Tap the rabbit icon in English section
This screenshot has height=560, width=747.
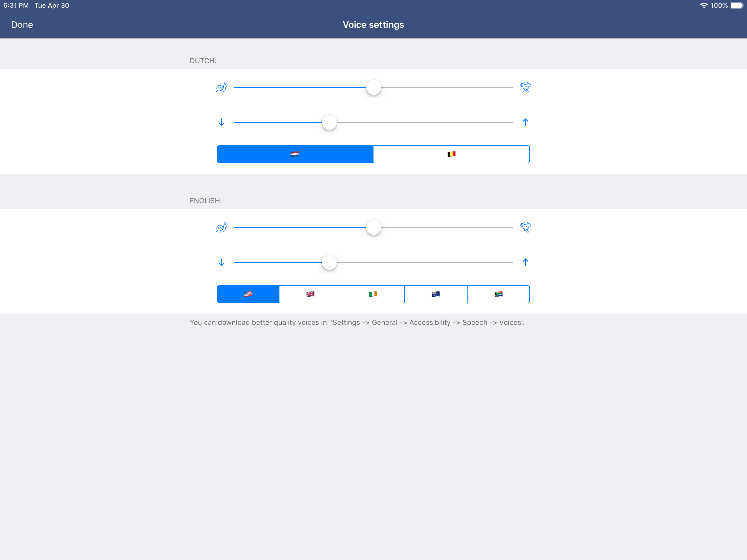click(x=526, y=227)
